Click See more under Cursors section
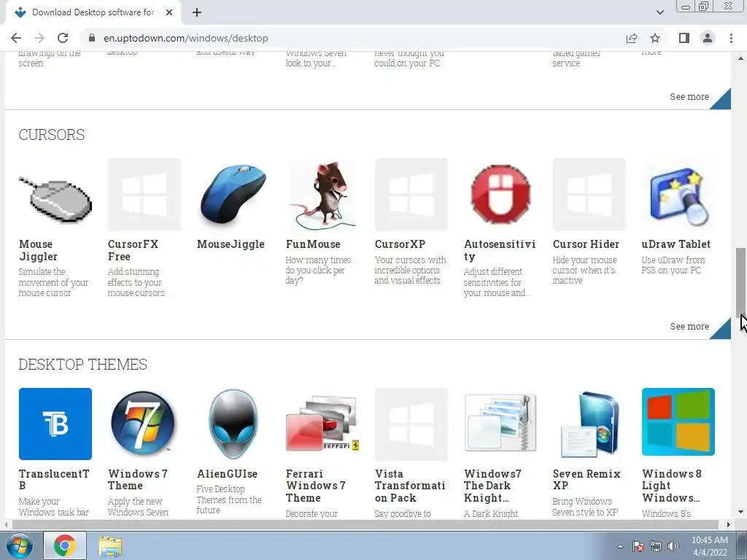 point(689,326)
